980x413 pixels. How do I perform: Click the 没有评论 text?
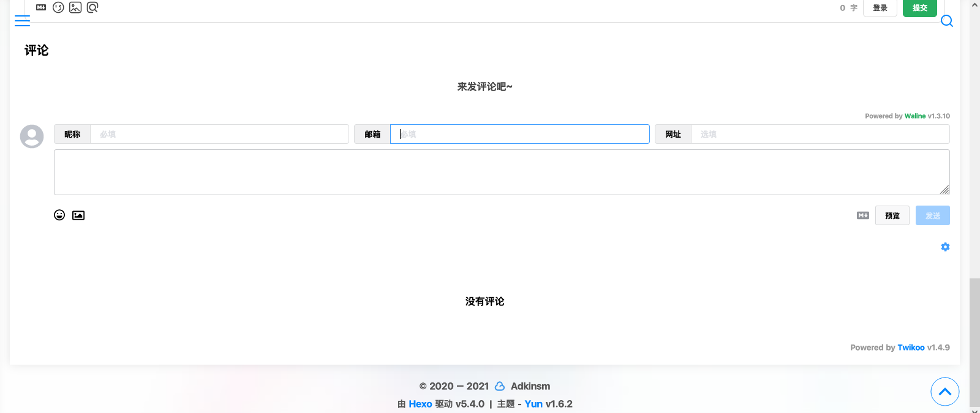point(484,301)
